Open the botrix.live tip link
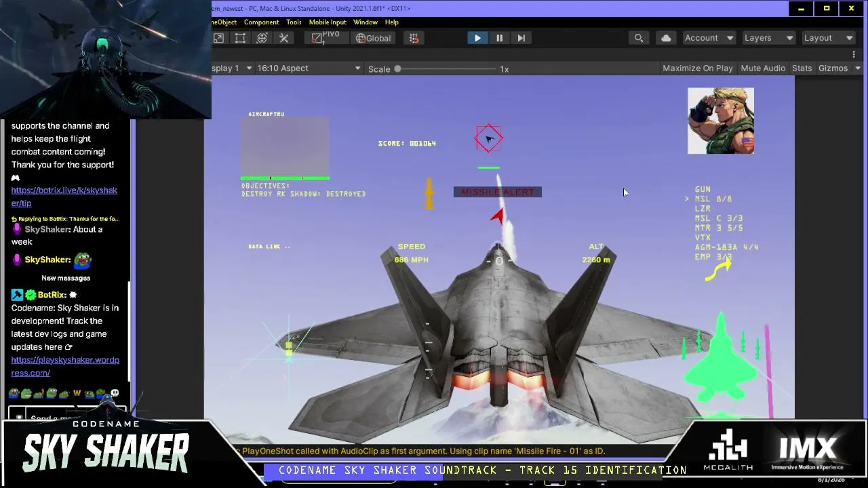The width and height of the screenshot is (868, 488). point(64,197)
